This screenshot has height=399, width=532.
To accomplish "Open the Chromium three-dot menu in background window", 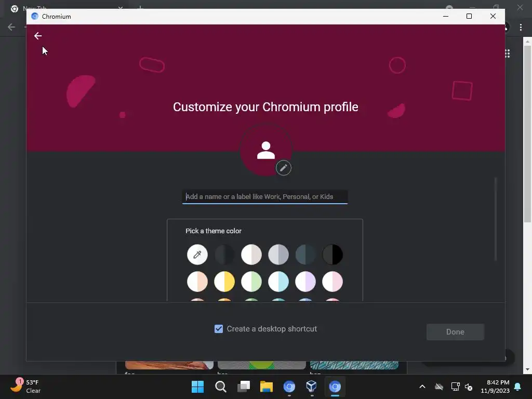I will pyautogui.click(x=521, y=27).
